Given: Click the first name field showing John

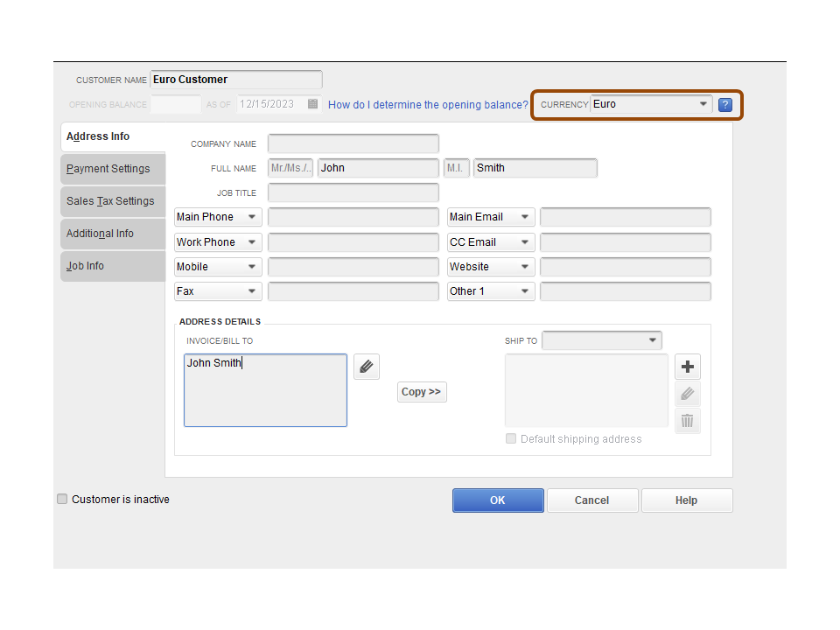Looking at the screenshot, I should pos(378,168).
